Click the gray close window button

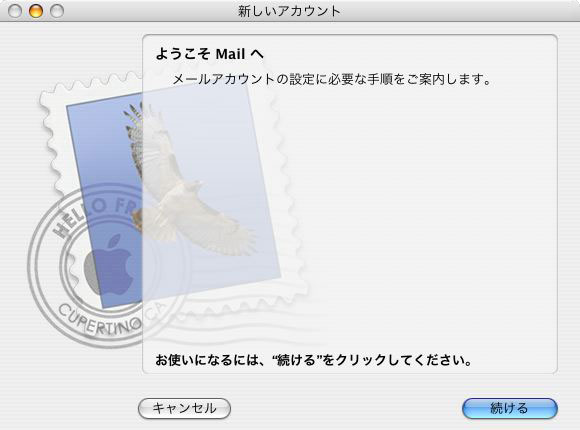[x=15, y=11]
